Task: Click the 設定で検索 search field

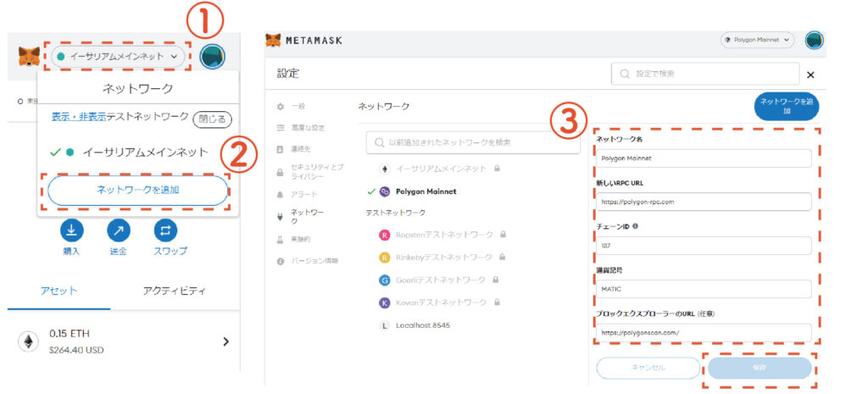Action: coord(705,74)
